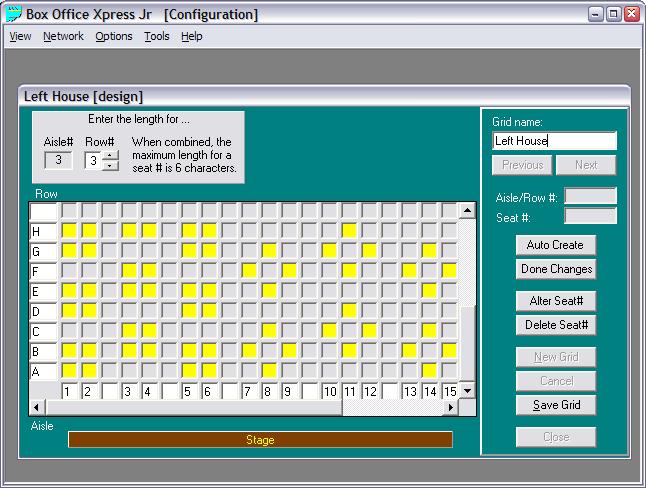Select row label C
Image resolution: width=646 pixels, height=488 pixels.
[43, 331]
